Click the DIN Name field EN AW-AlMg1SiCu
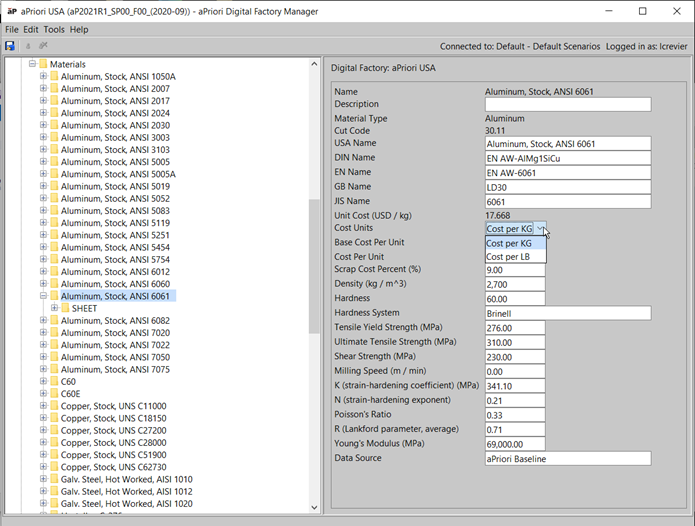695x526 pixels. point(568,158)
